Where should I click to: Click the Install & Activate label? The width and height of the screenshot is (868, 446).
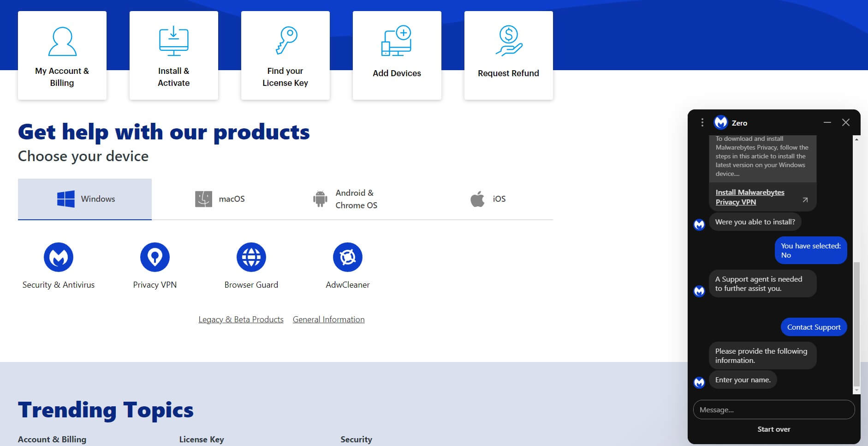tap(173, 77)
